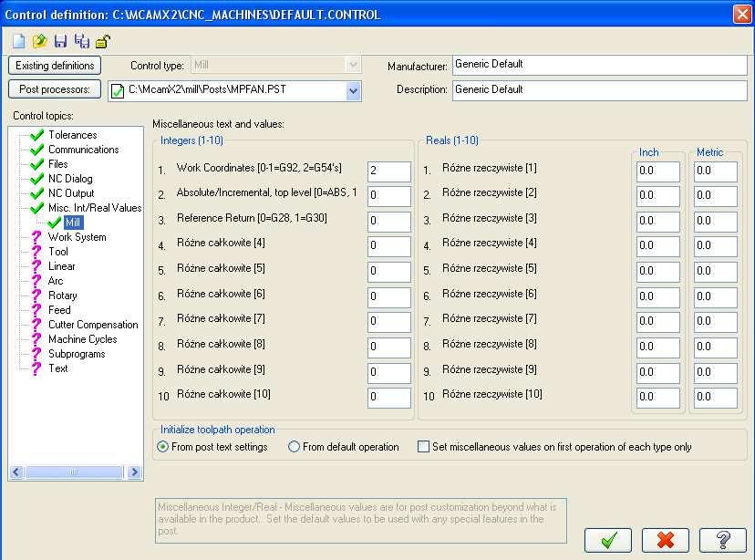755x560 pixels.
Task: Close the Control definition window
Action: (741, 14)
